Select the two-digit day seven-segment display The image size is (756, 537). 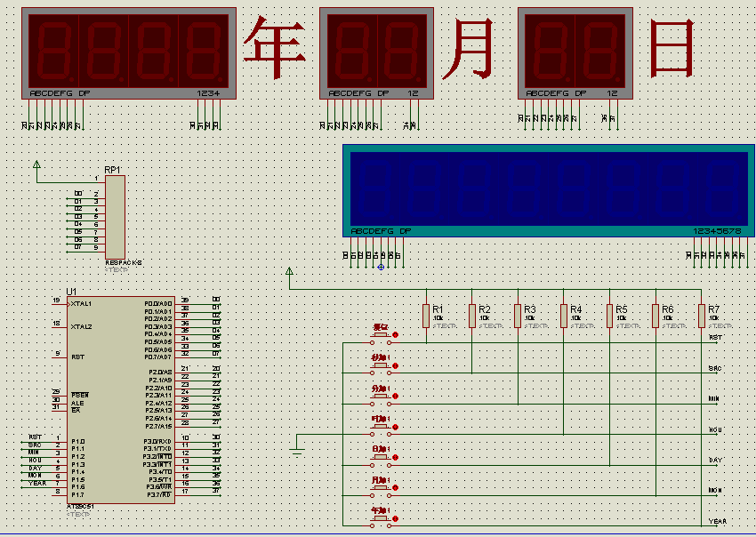tap(575, 53)
